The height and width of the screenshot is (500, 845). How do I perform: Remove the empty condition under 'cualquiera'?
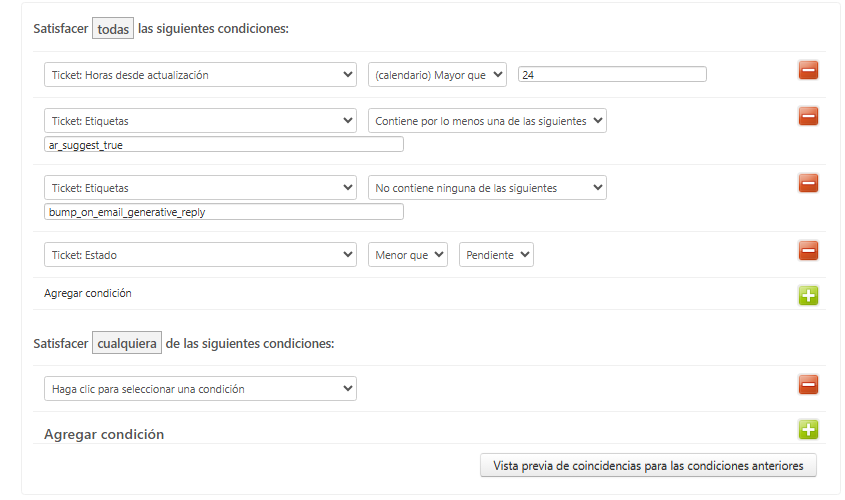808,384
